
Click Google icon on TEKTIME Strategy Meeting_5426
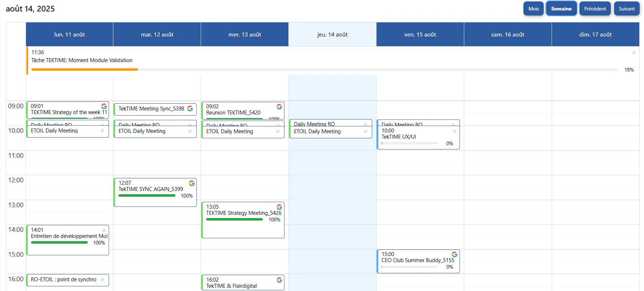(x=279, y=207)
